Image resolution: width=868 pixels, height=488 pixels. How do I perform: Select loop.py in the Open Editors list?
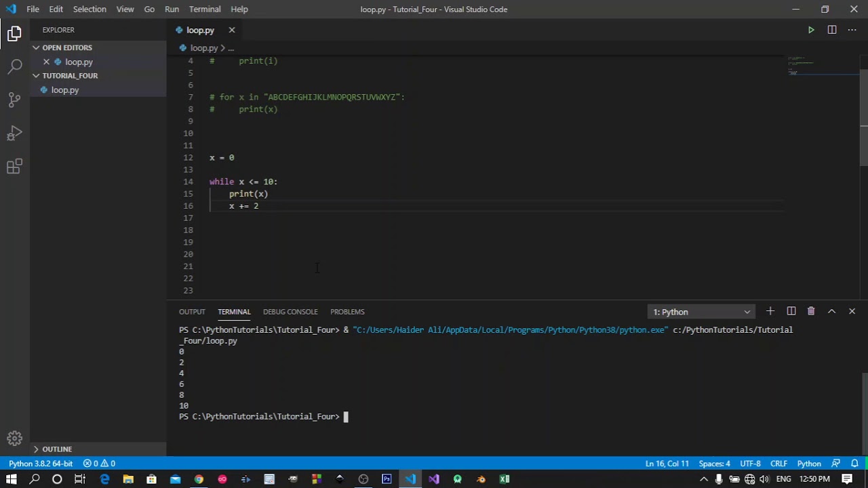pyautogui.click(x=98, y=62)
